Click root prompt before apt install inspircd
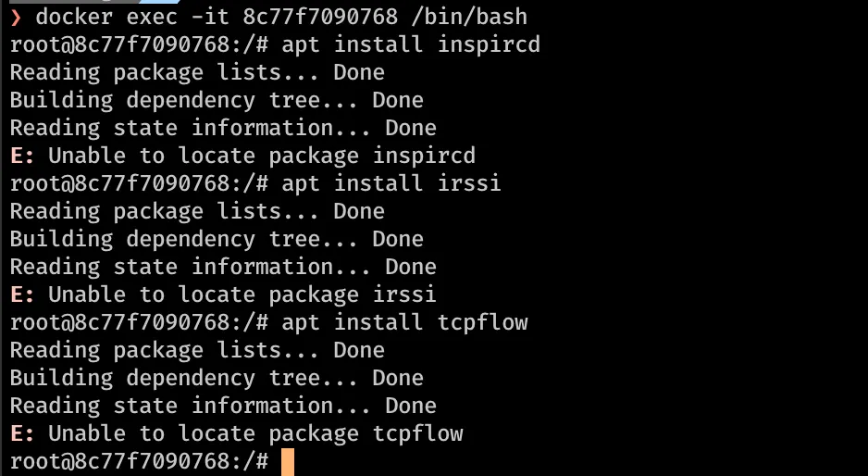The width and height of the screenshot is (868, 476). [x=139, y=44]
